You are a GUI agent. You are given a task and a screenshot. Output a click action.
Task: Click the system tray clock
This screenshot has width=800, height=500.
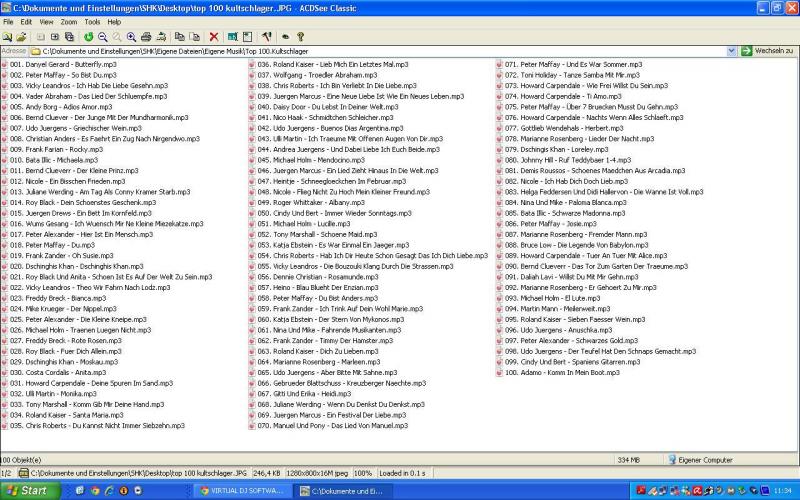point(783,491)
